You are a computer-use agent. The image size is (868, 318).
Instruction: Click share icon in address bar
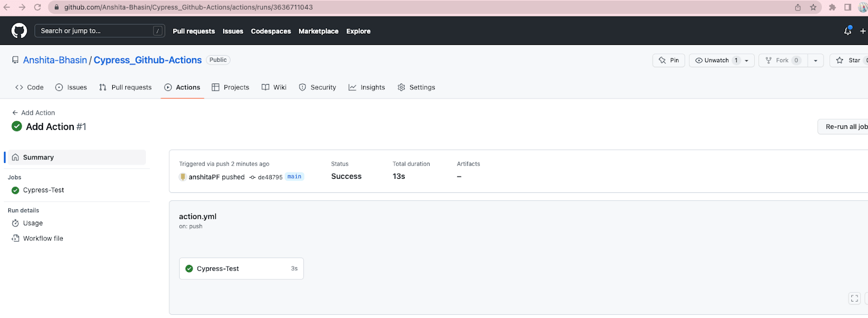(x=798, y=7)
